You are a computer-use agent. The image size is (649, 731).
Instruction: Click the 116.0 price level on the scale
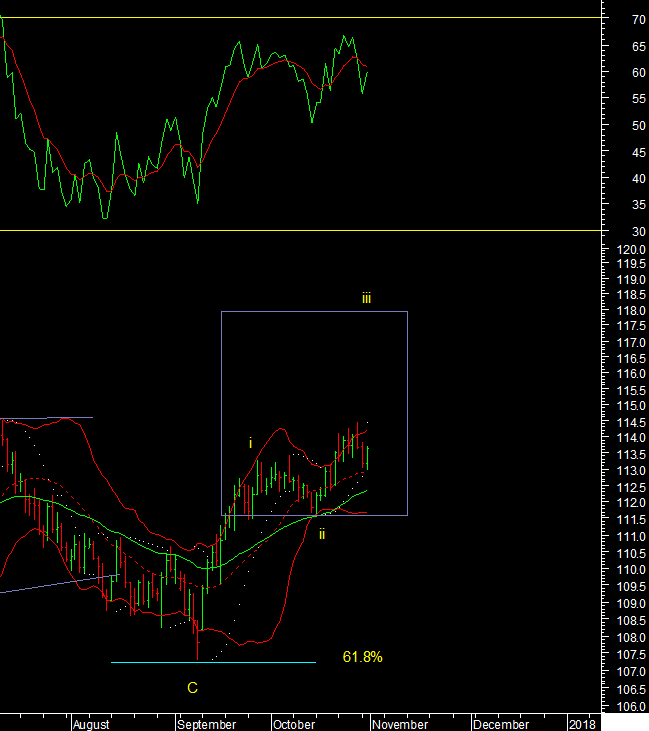(x=631, y=374)
